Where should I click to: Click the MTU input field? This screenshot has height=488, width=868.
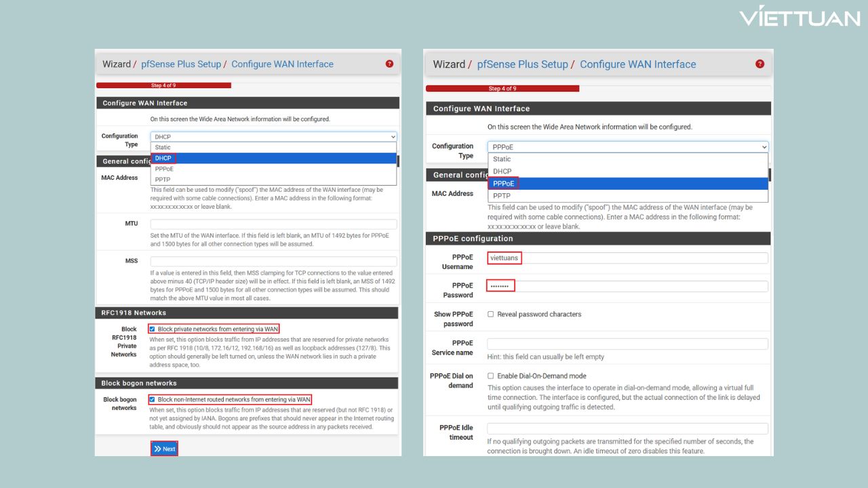point(273,224)
